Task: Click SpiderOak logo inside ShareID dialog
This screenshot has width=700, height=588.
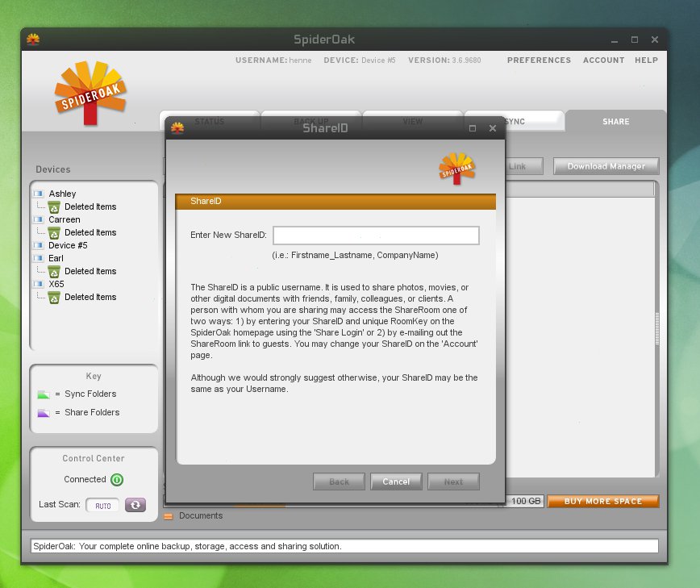Action: [x=457, y=169]
